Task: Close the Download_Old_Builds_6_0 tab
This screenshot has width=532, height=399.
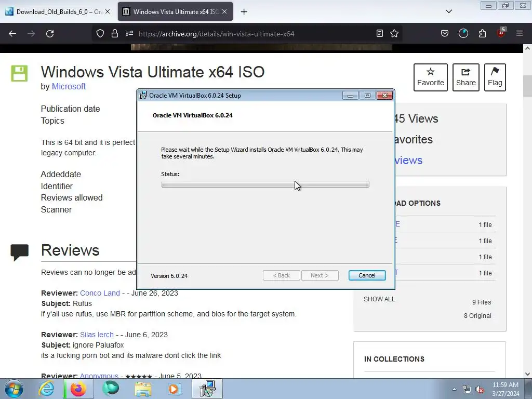Action: tap(108, 11)
